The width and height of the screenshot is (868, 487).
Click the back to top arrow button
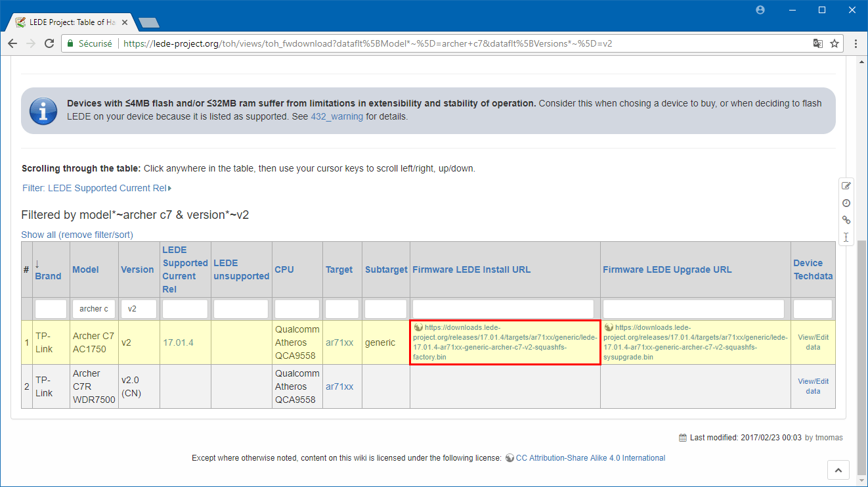pyautogui.click(x=838, y=470)
